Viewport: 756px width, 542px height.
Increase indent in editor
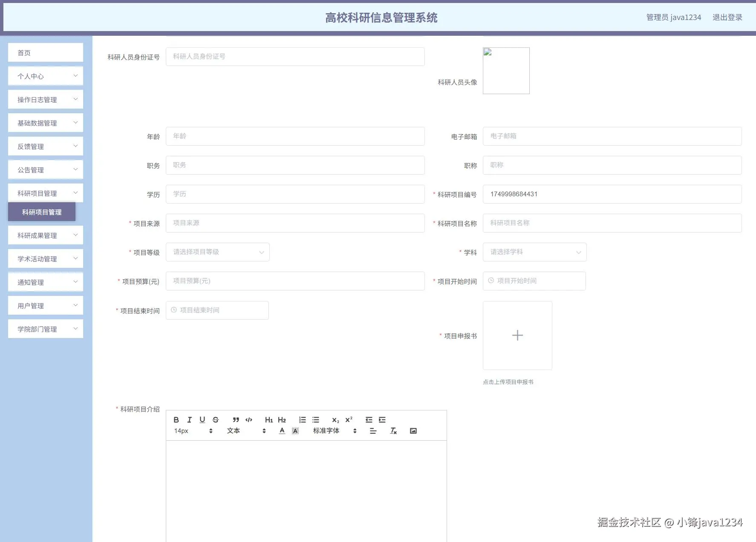click(382, 420)
